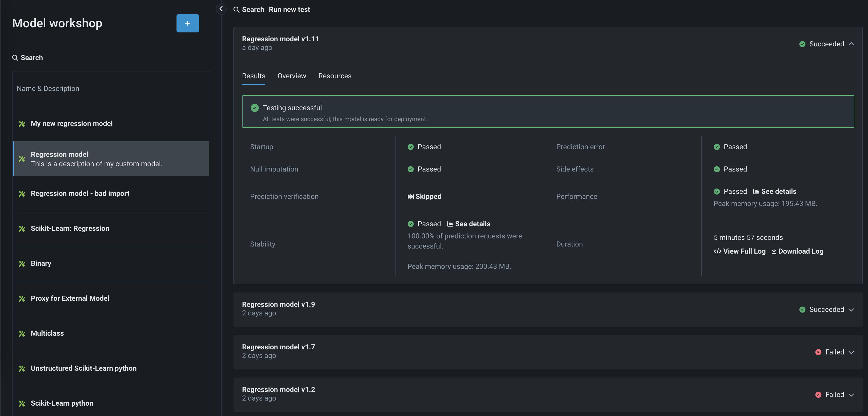Collapse the sidebar with the left chevron
868x416 pixels.
point(221,9)
